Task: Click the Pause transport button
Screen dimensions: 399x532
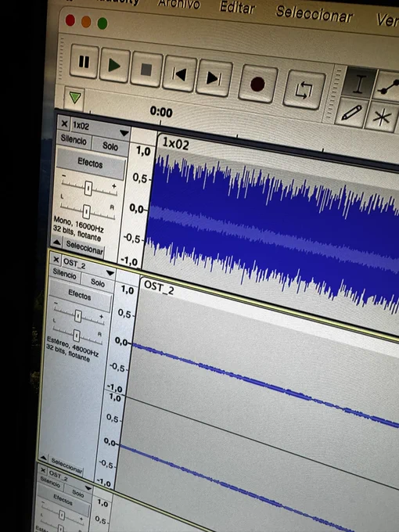Action: [84, 62]
